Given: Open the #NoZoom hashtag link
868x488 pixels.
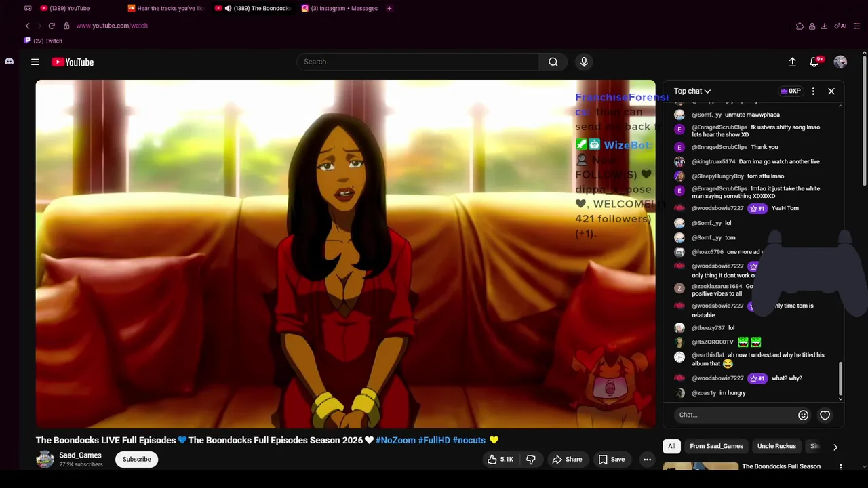Looking at the screenshot, I should click(x=395, y=441).
